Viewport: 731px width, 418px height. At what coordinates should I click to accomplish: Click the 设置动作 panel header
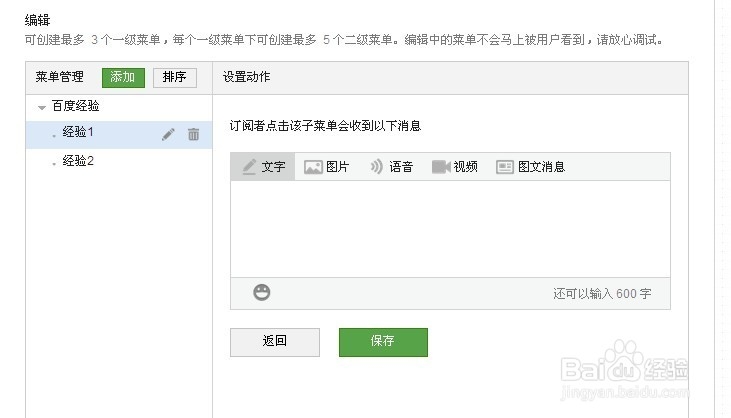coord(247,77)
